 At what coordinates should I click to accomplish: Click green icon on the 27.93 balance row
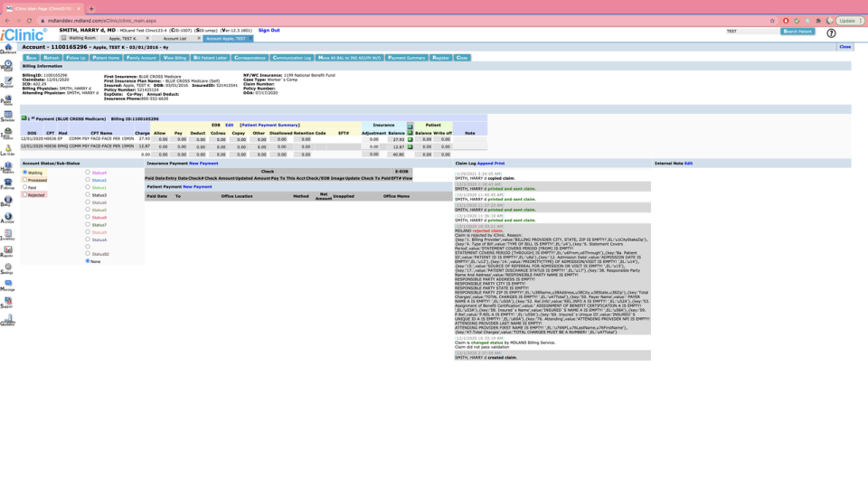(410, 139)
